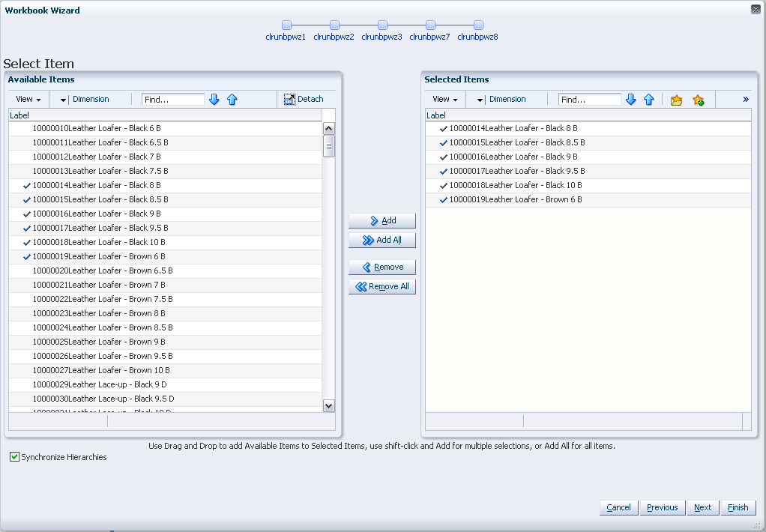Click the Add All button
This screenshot has height=532, width=766.
382,241
